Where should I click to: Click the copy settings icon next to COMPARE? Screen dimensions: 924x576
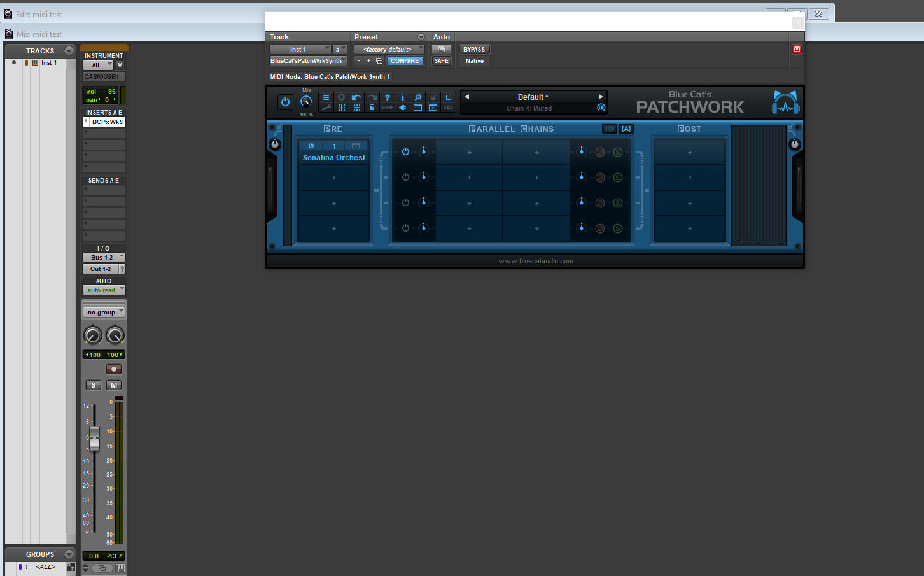(x=379, y=61)
